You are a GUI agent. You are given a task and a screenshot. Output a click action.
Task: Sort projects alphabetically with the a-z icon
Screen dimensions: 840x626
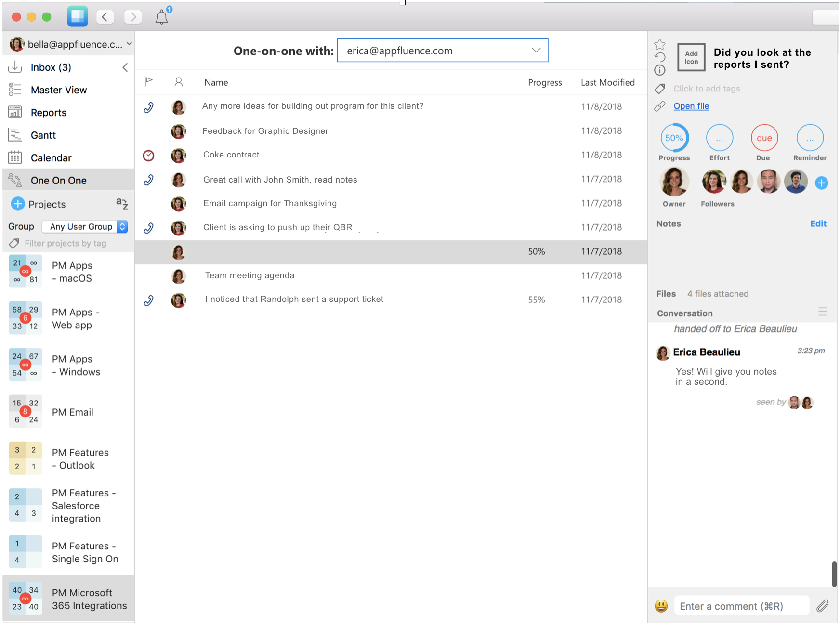[x=122, y=204]
